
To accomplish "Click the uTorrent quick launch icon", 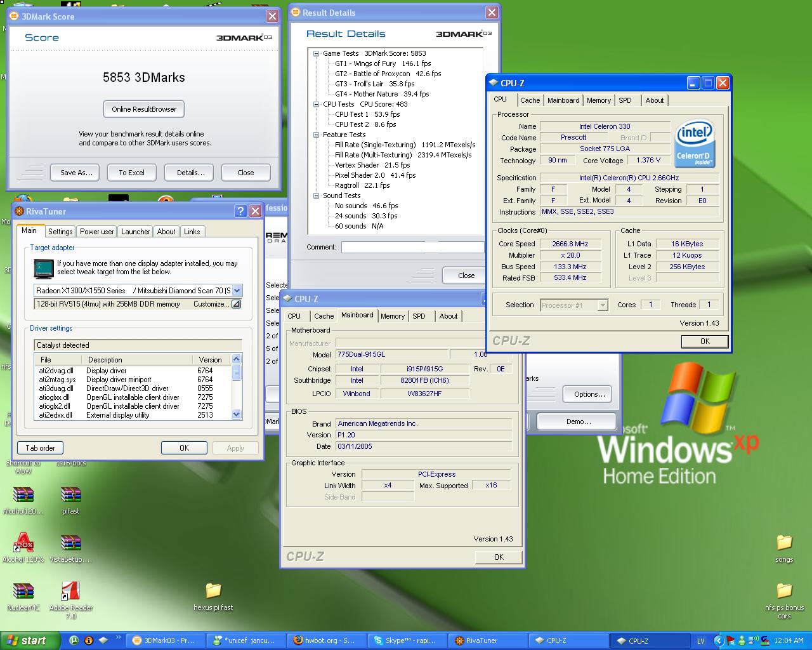I will [74, 640].
